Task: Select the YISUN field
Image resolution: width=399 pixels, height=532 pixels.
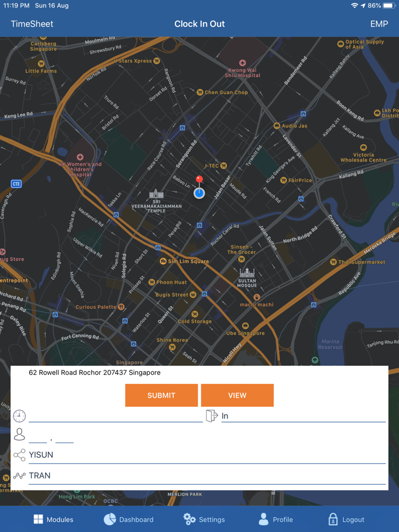Action: coord(207,455)
